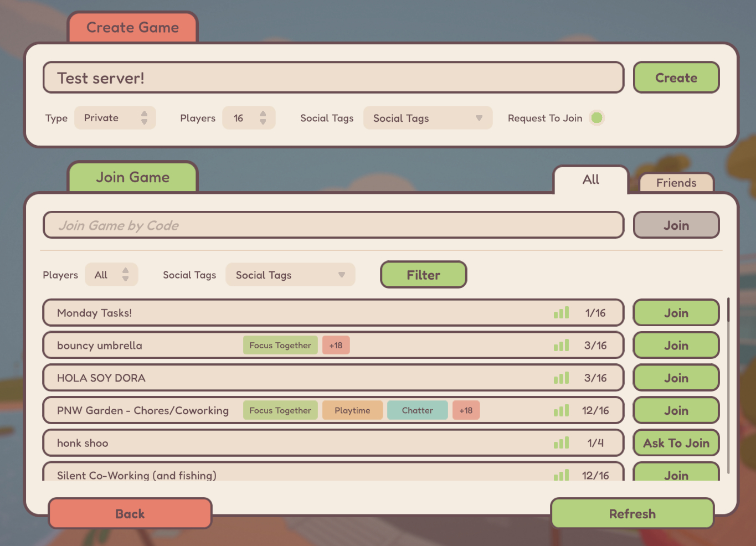Toggle the Request To Join switch
The height and width of the screenshot is (546, 756).
pos(596,118)
